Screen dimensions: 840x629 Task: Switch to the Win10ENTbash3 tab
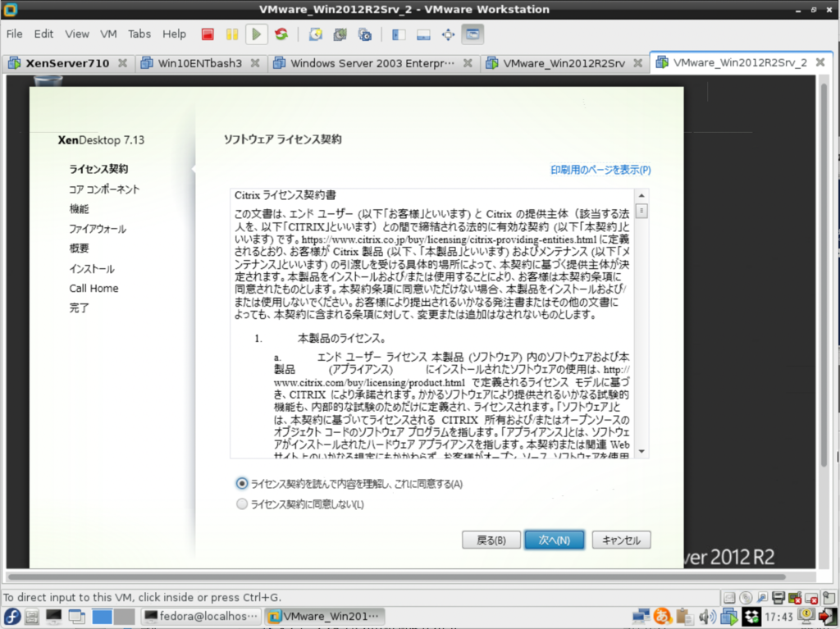tap(199, 63)
